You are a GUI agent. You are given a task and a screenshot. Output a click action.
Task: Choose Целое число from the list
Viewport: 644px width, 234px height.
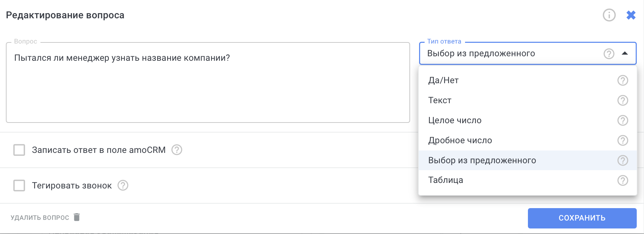[455, 120]
